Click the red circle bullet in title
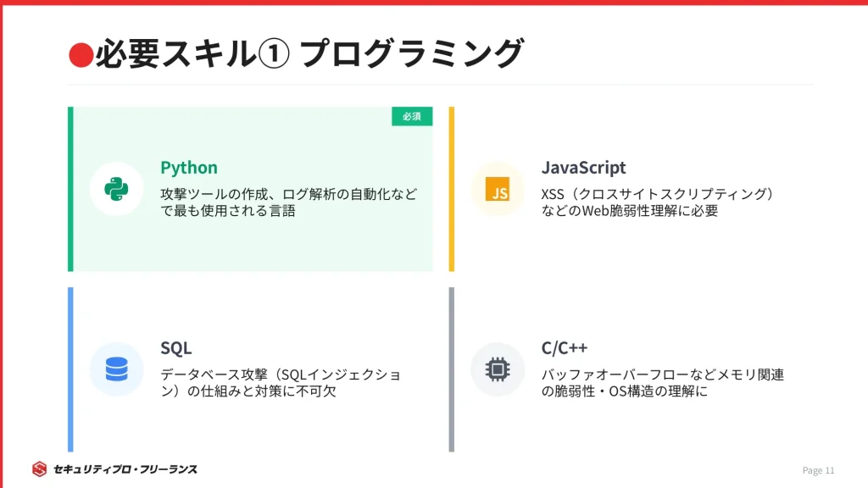Image resolution: width=868 pixels, height=488 pixels. click(80, 55)
